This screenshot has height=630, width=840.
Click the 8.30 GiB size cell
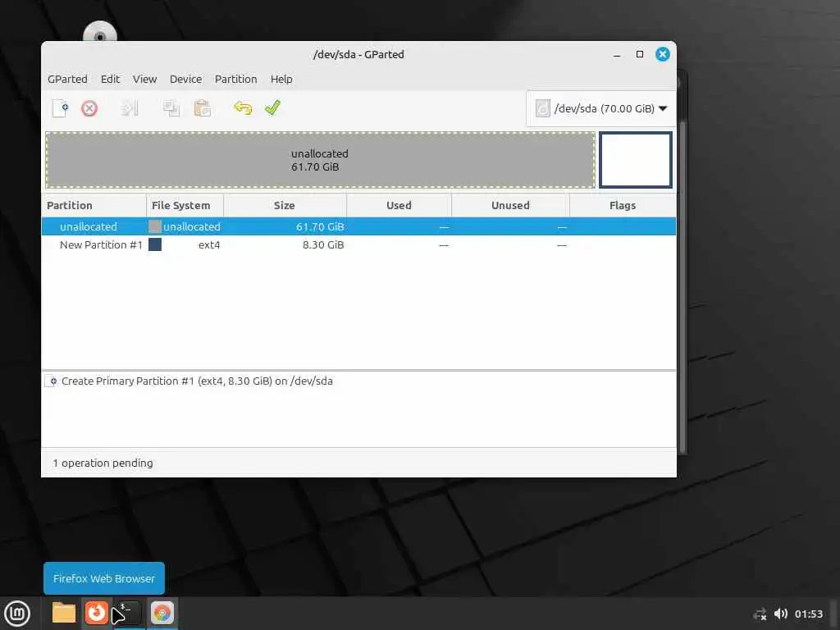point(323,244)
